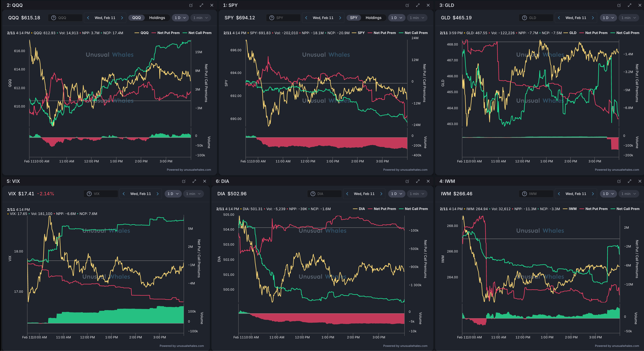Advance to next date in SPY panel
The width and height of the screenshot is (644, 351).
340,18
